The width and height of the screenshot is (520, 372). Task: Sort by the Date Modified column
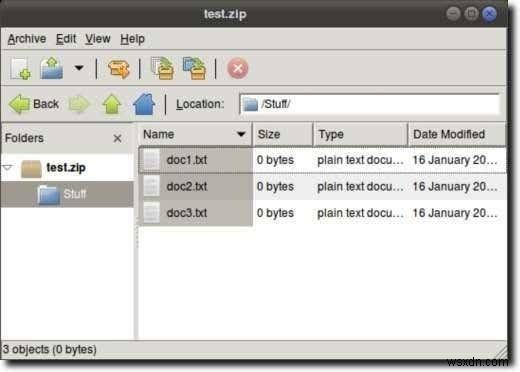[457, 134]
